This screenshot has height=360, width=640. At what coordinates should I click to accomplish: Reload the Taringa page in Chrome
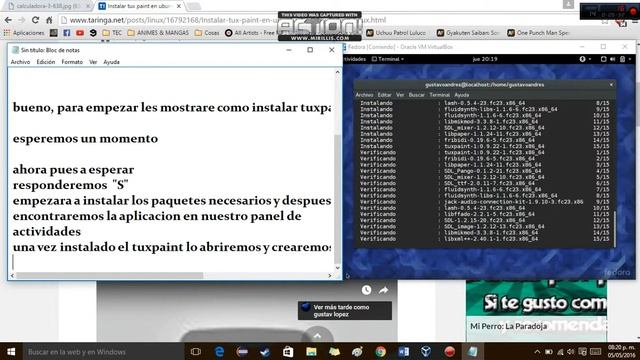point(36,20)
